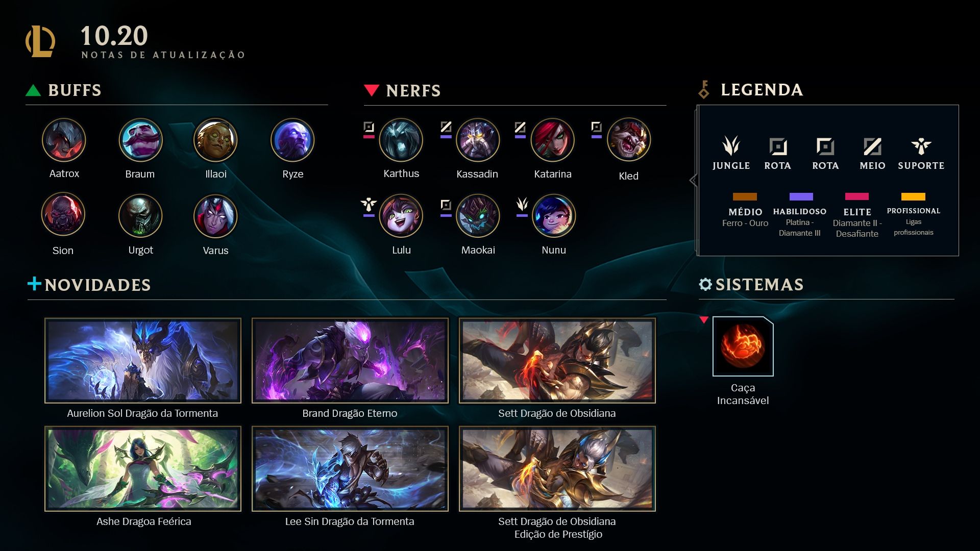Image resolution: width=980 pixels, height=551 pixels.
Task: Click the Lulu champion portrait
Action: click(x=401, y=216)
